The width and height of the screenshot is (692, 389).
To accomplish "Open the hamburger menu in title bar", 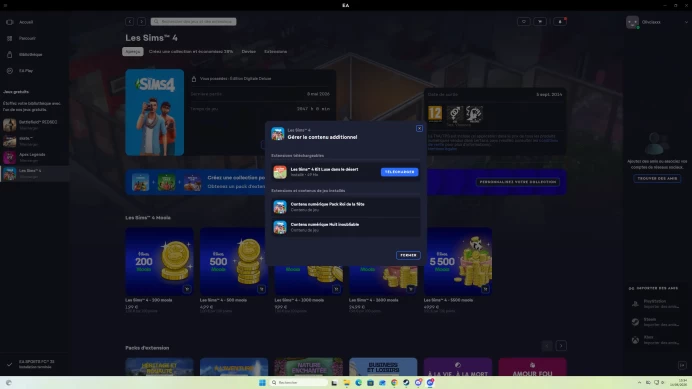I will click(5, 5).
